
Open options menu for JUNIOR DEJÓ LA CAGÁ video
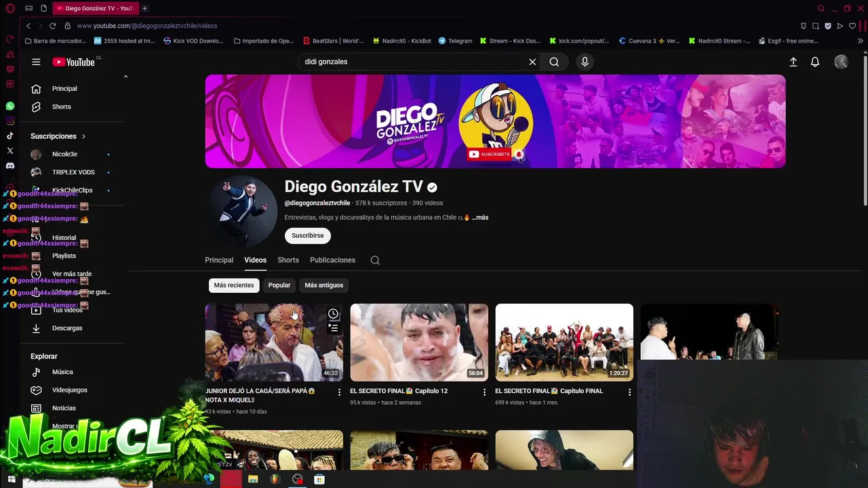339,392
